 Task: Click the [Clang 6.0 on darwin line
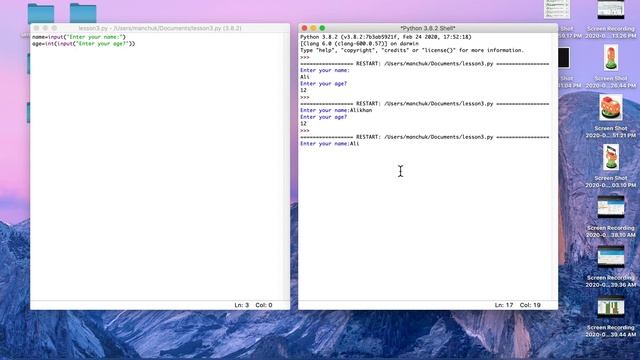(x=359, y=43)
